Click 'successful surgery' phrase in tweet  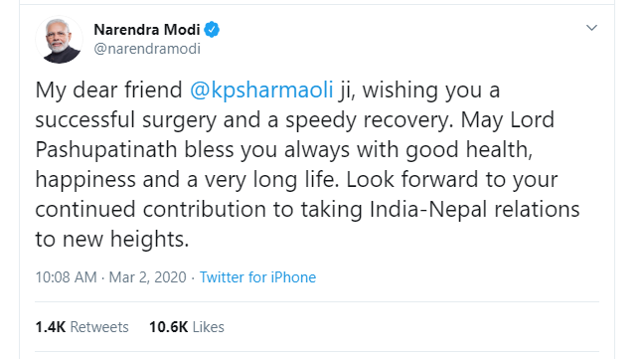[x=125, y=120]
